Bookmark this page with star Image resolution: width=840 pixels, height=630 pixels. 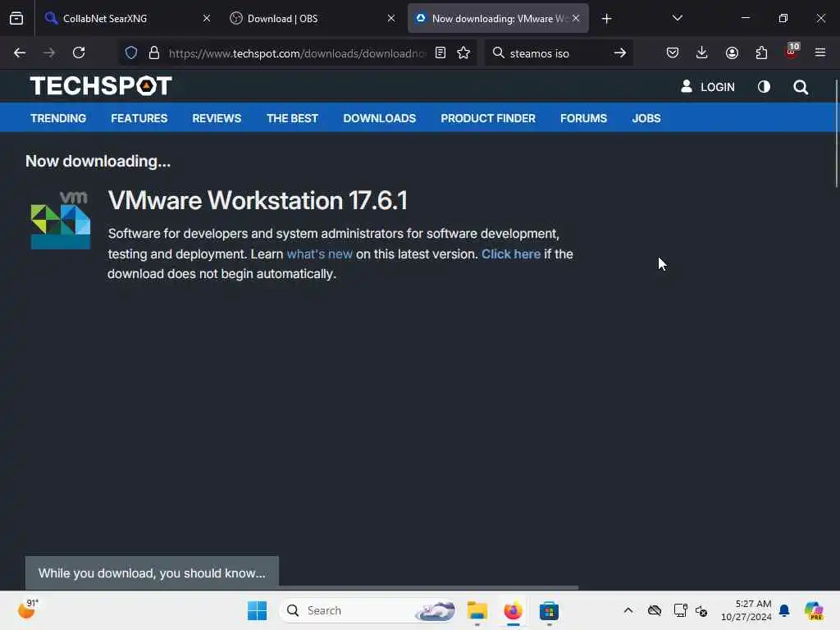[x=464, y=53]
